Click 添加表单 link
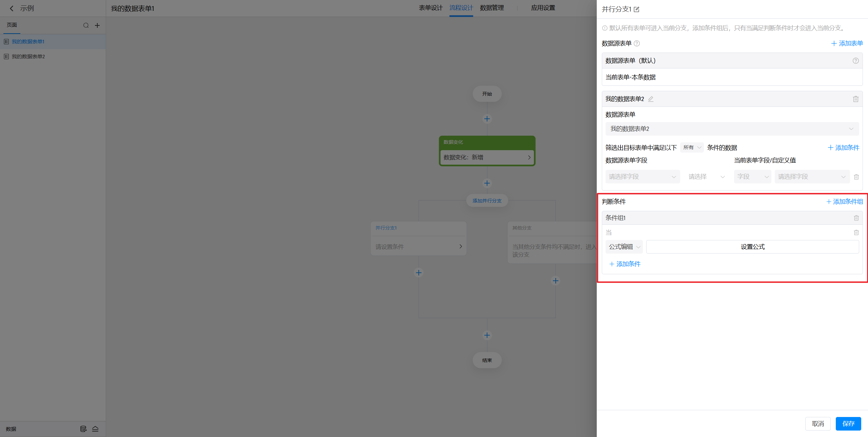This screenshot has width=868, height=437. click(847, 43)
